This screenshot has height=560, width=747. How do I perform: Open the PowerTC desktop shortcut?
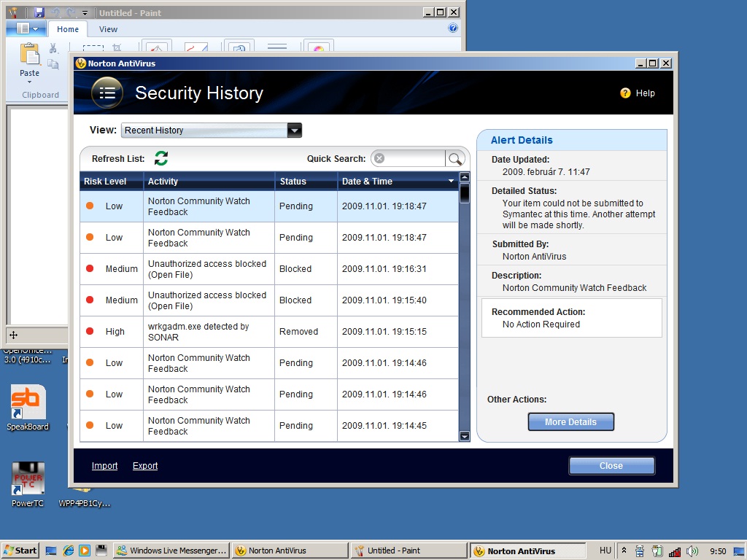point(28,485)
